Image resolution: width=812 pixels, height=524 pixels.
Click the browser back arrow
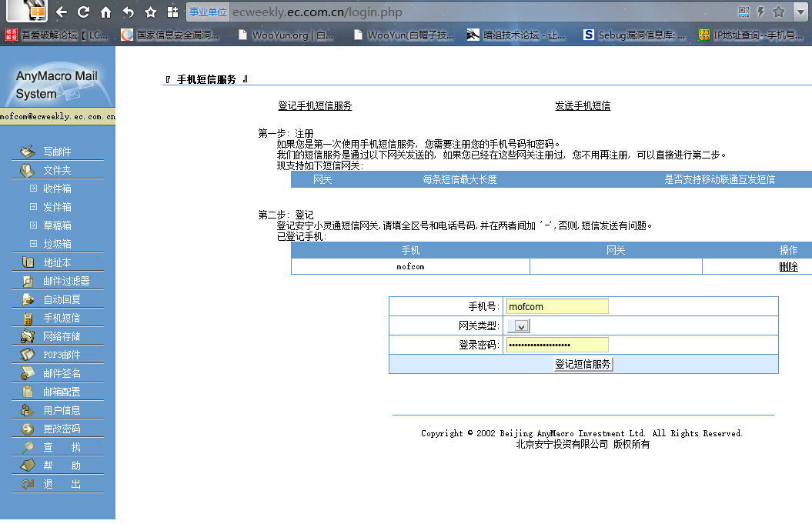coord(61,12)
